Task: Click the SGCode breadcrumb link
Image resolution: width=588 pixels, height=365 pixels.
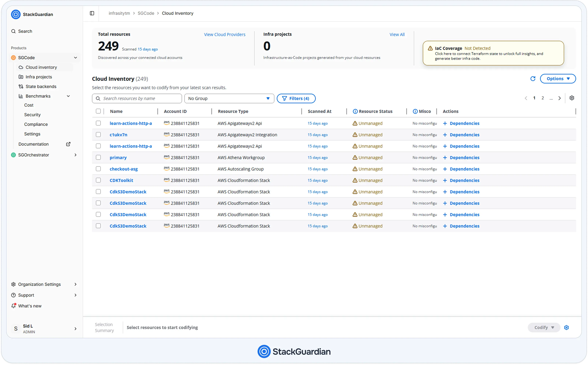Action: click(x=146, y=13)
